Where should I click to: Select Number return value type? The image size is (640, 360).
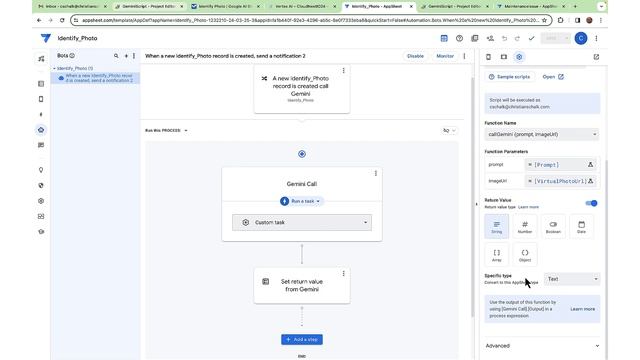tap(525, 226)
